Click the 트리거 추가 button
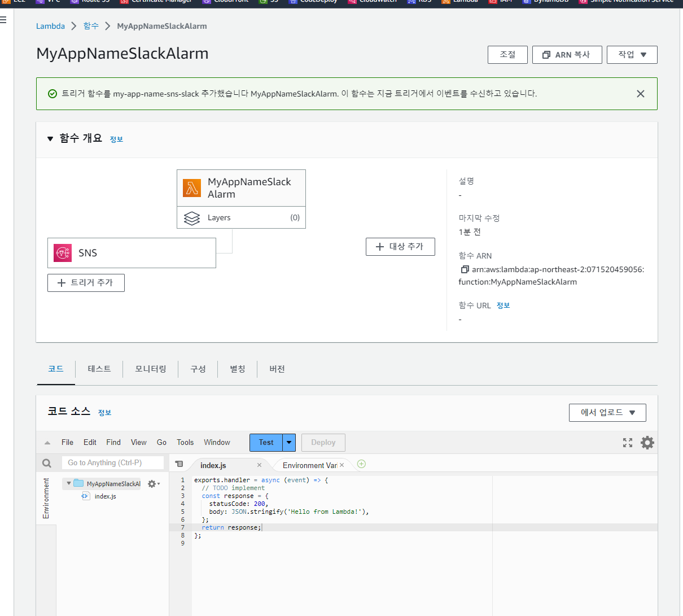This screenshot has height=616, width=683. [86, 283]
